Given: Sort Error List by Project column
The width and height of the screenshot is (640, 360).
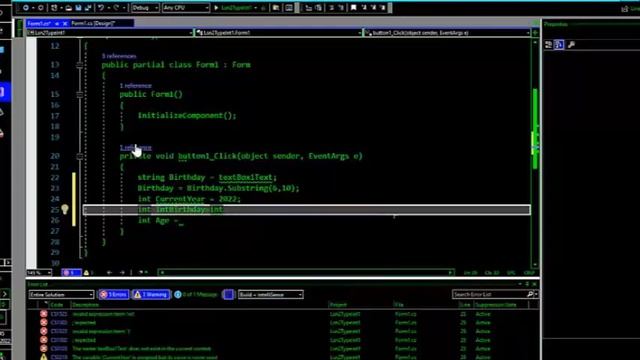Looking at the screenshot, I should [361, 305].
